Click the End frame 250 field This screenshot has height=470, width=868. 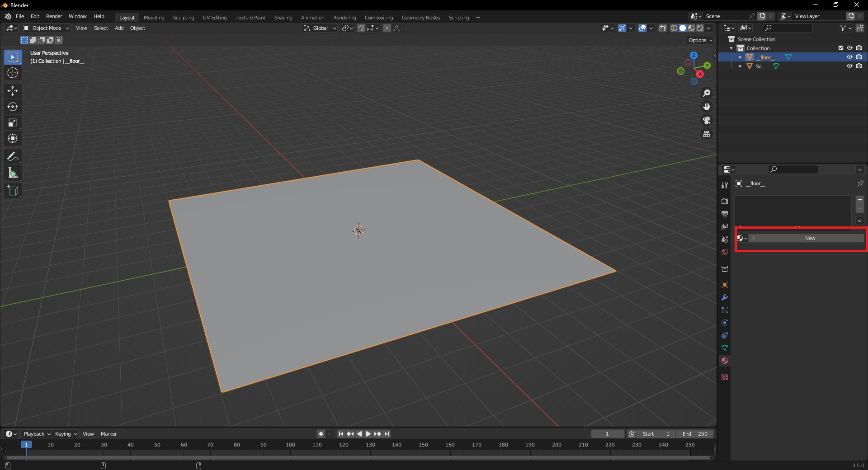click(x=695, y=434)
